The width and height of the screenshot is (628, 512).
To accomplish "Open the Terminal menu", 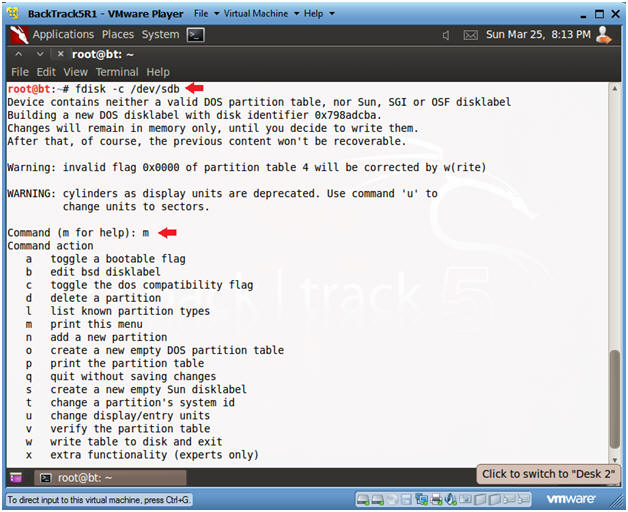I will [x=117, y=72].
